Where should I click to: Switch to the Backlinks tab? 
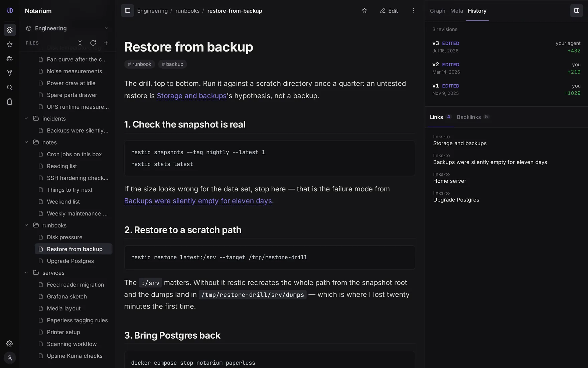[x=473, y=117]
